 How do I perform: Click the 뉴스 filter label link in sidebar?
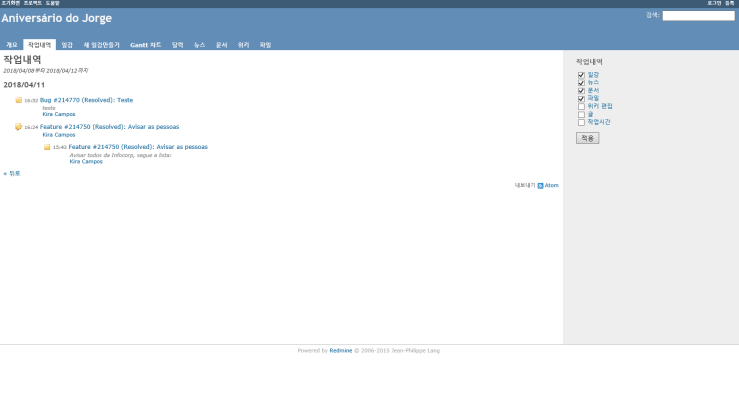[x=593, y=82]
